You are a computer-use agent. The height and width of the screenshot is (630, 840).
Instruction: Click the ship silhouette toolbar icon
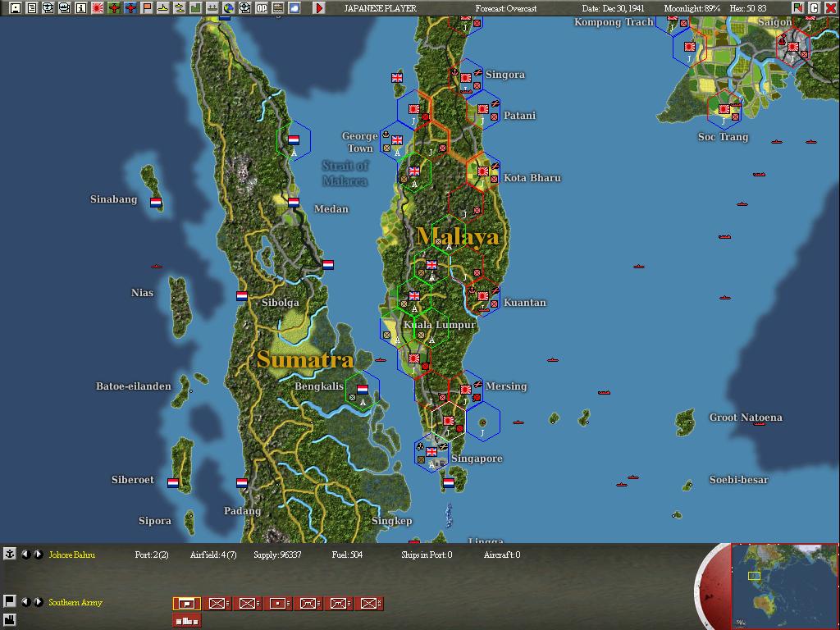[212, 8]
